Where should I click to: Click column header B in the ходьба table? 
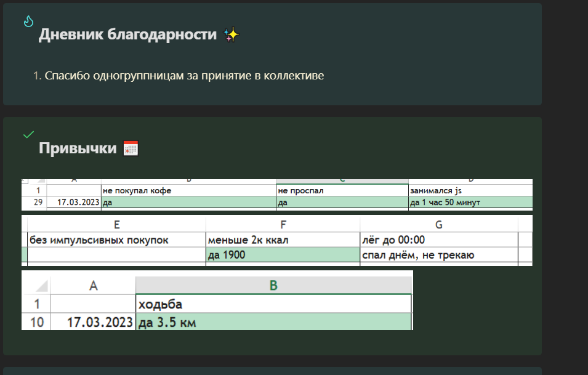[x=273, y=286]
